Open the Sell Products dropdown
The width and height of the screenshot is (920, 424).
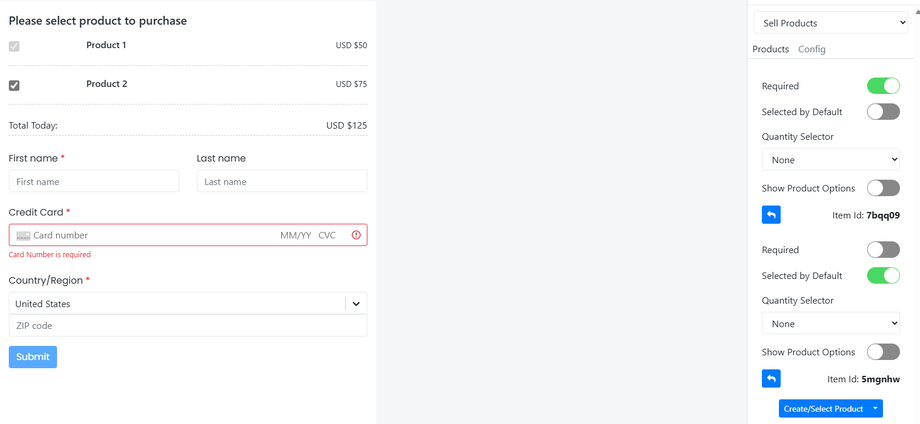point(831,23)
